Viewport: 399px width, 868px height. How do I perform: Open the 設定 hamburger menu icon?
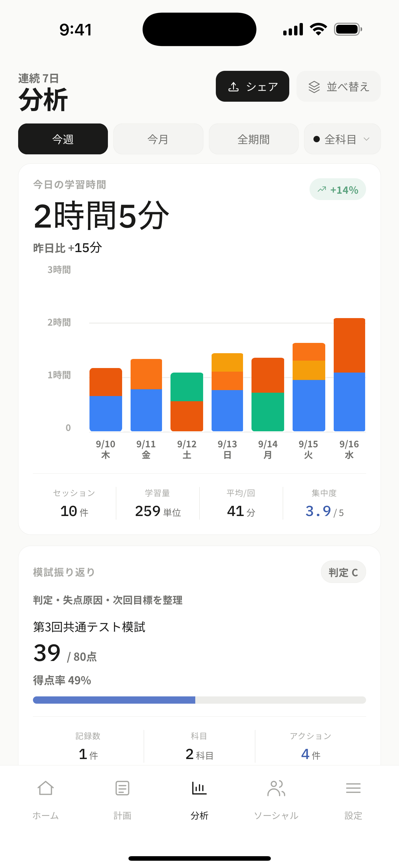353,788
